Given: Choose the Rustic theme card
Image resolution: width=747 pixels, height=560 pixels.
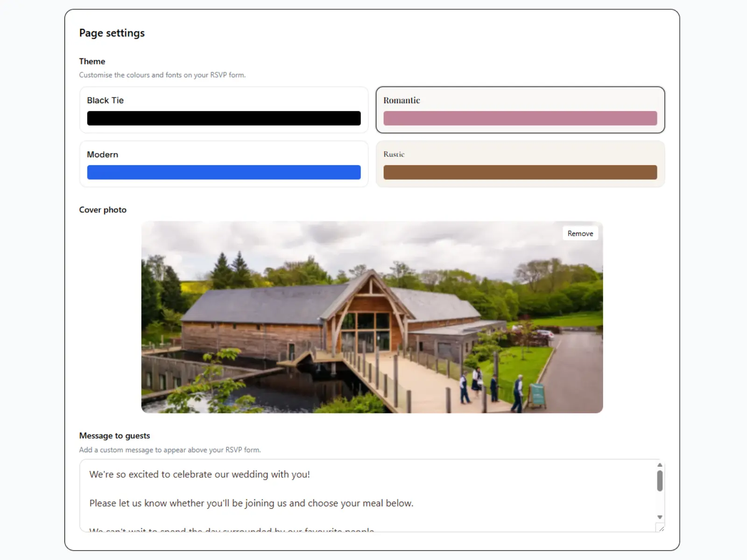Looking at the screenshot, I should coord(520,164).
